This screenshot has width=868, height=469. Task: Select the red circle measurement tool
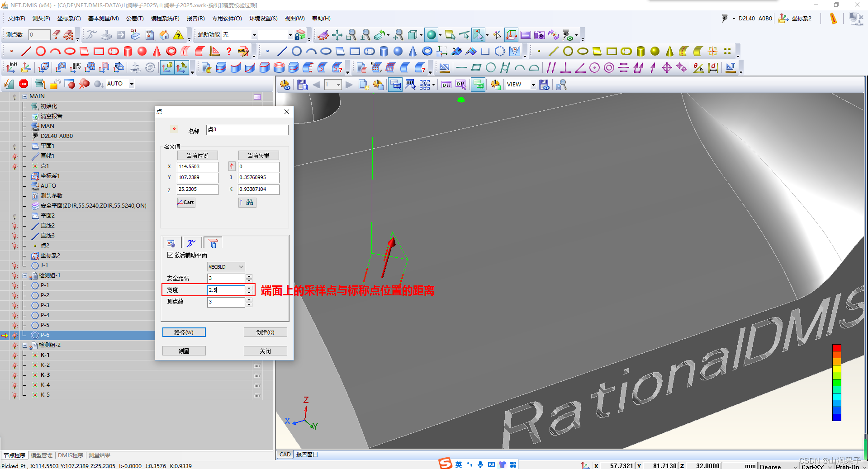click(41, 51)
